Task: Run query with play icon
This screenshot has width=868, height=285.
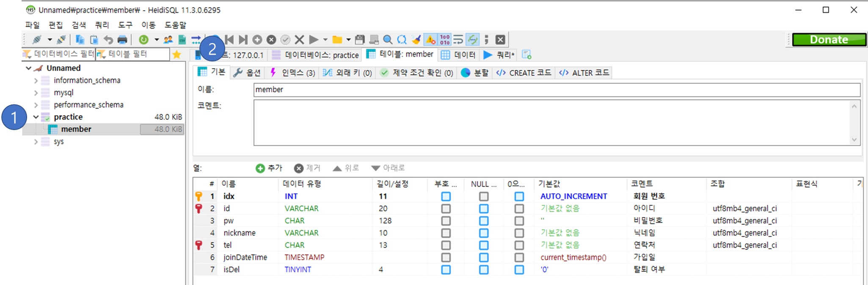Action: click(x=314, y=40)
